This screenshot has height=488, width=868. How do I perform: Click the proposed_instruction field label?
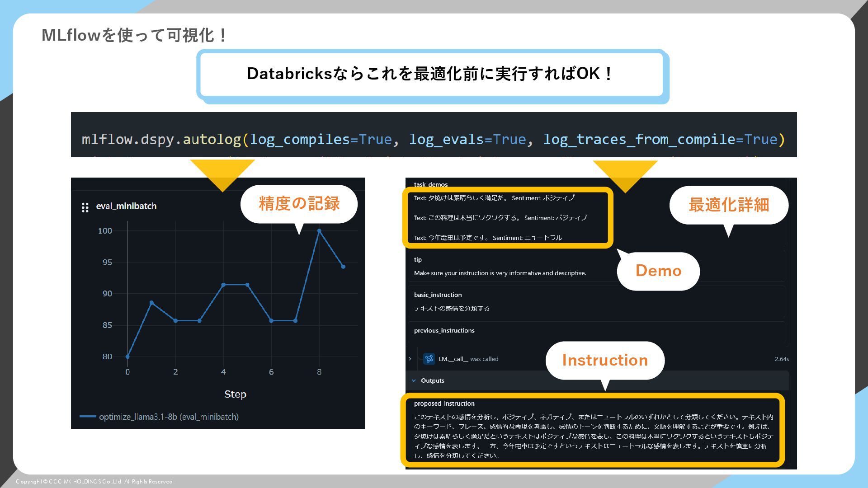tap(444, 404)
